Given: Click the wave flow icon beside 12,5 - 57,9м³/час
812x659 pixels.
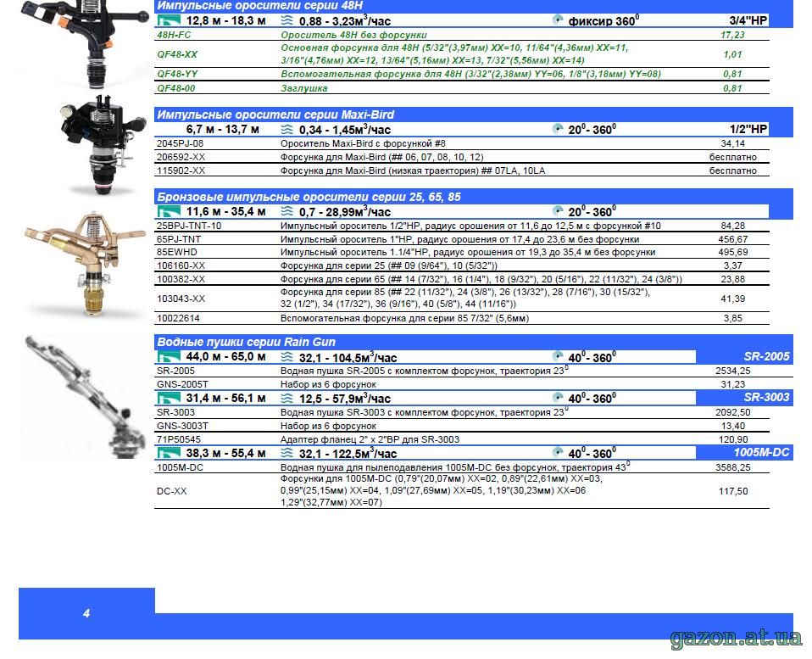Looking at the screenshot, I should 286,399.
